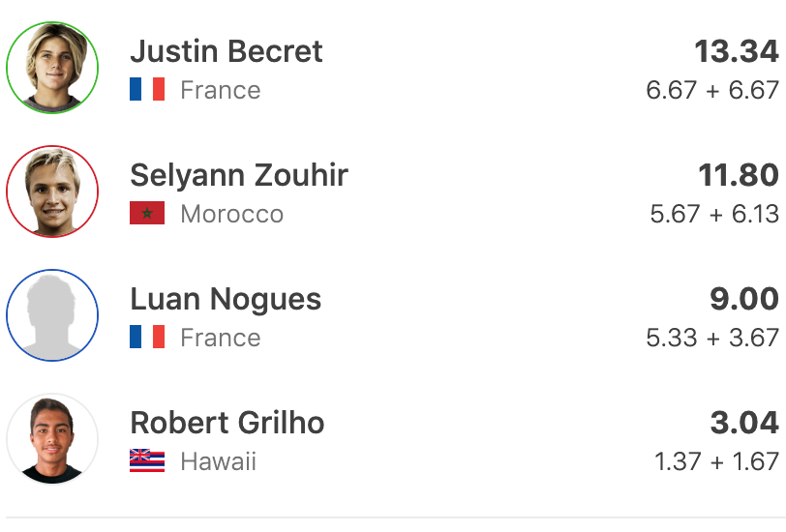Click the 13.34 total heat score

[736, 51]
